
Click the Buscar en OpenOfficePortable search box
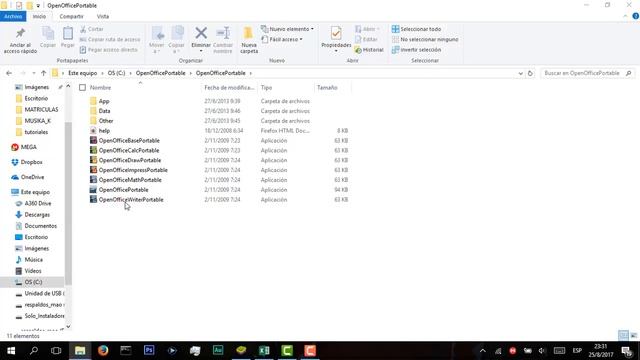tap(588, 73)
